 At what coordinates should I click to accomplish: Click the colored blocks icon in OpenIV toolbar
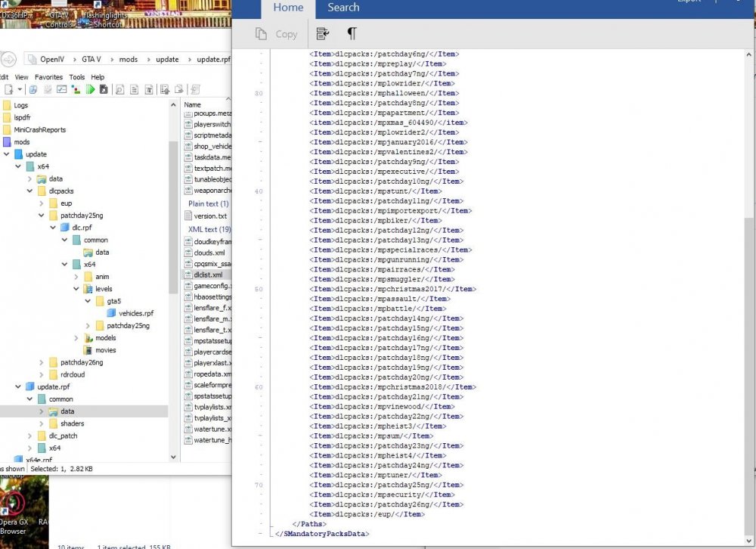pyautogui.click(x=76, y=89)
